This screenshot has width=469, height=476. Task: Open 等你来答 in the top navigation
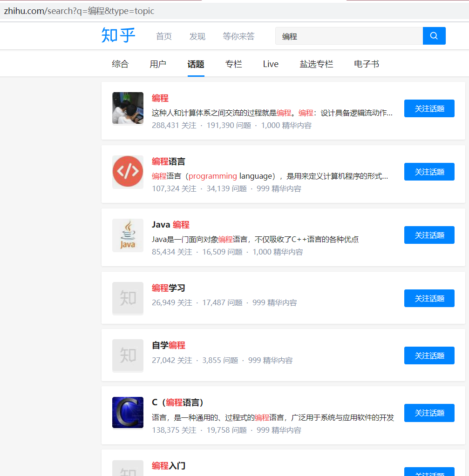pos(238,36)
